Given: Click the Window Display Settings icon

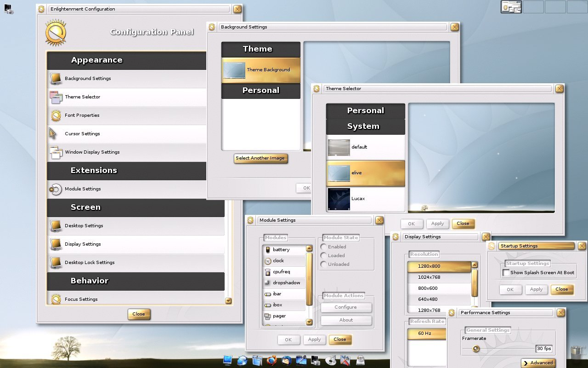Looking at the screenshot, I should click(56, 152).
